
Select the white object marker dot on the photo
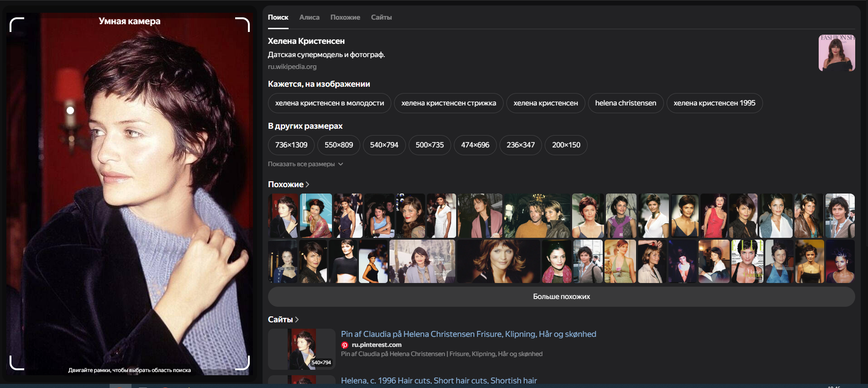tap(70, 110)
